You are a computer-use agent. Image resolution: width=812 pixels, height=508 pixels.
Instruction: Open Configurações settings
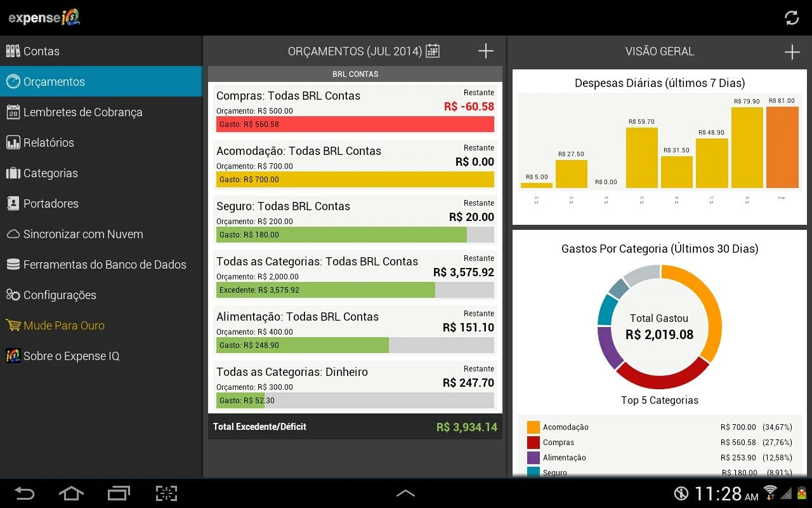[101, 295]
